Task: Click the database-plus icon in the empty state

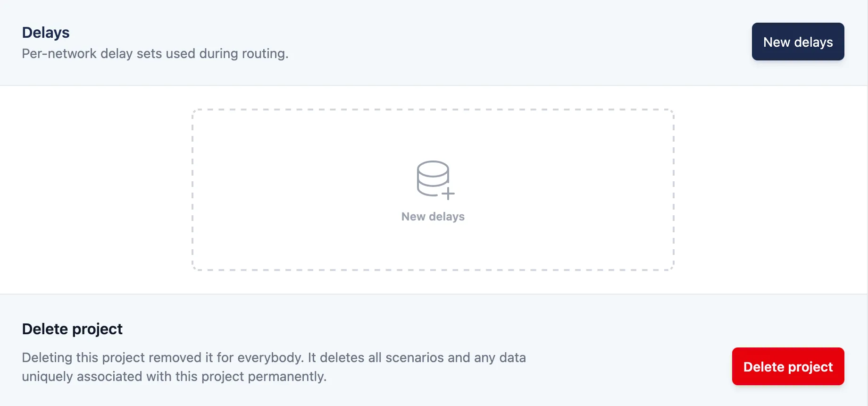Action: point(435,180)
